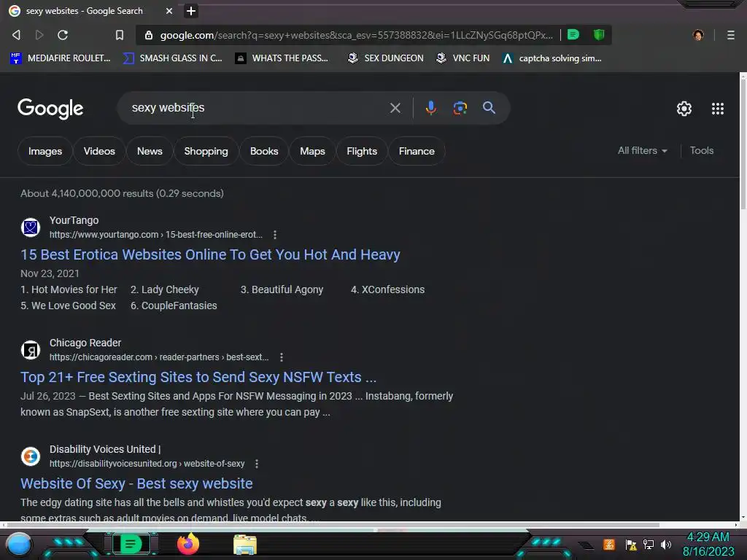Open three-dot menu for Disability Voices United result
This screenshot has height=560, width=747.
[x=257, y=464]
